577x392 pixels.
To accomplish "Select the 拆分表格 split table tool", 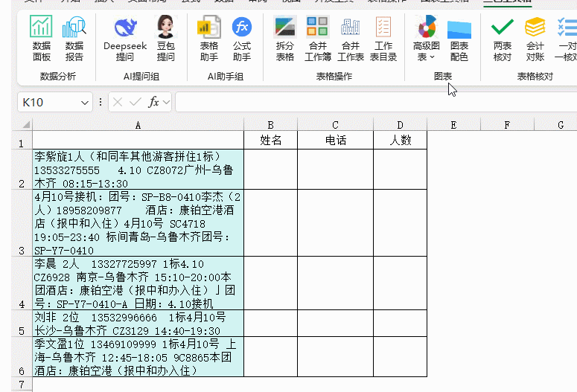I will [285, 39].
